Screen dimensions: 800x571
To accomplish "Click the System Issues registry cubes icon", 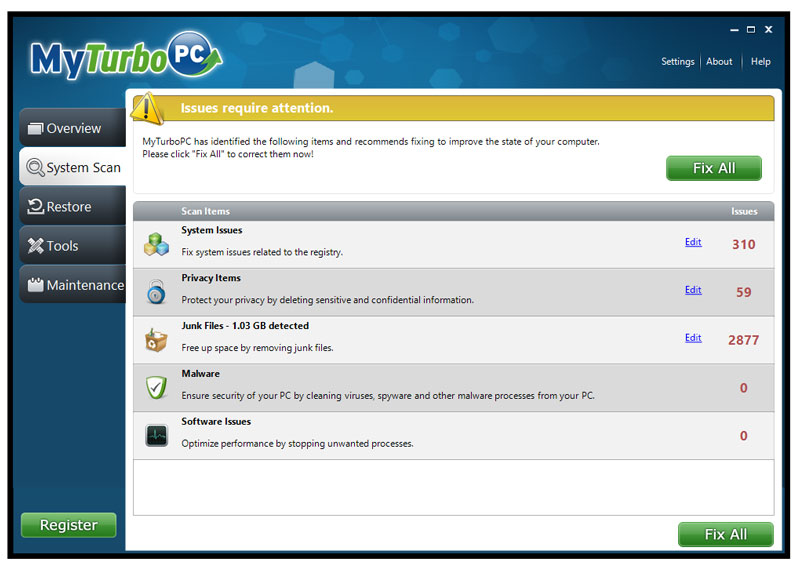I will [x=156, y=244].
